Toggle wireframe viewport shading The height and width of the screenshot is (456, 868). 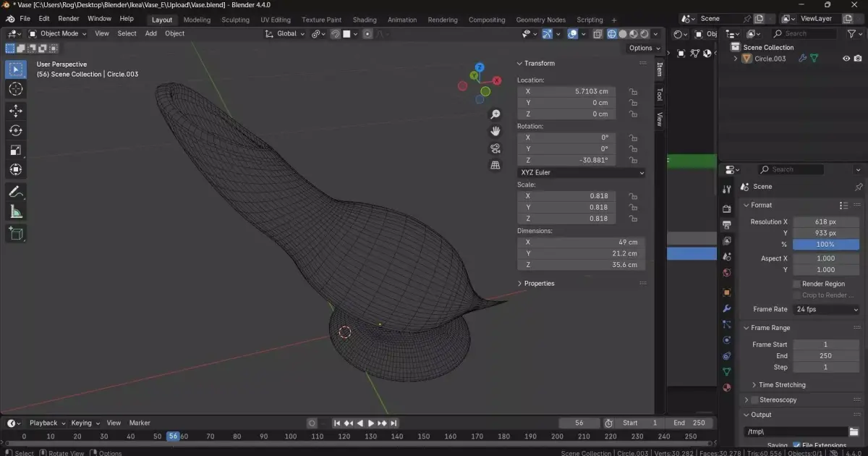tap(612, 33)
